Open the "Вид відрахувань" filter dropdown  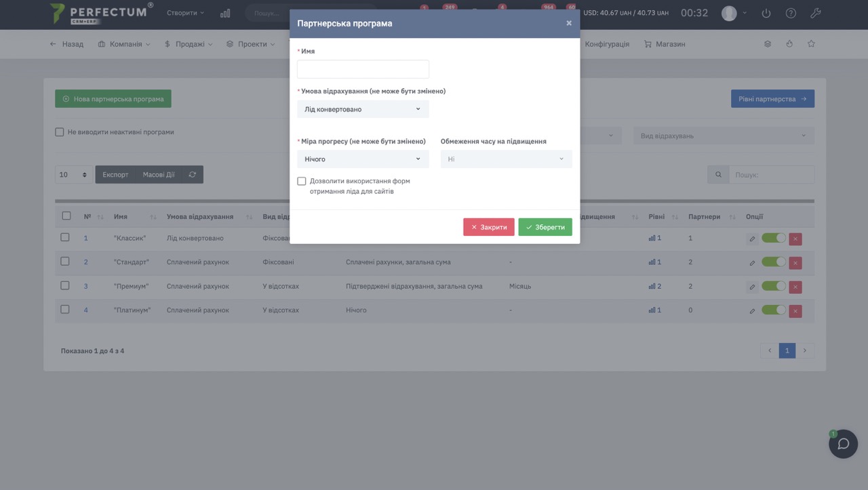pyautogui.click(x=724, y=136)
